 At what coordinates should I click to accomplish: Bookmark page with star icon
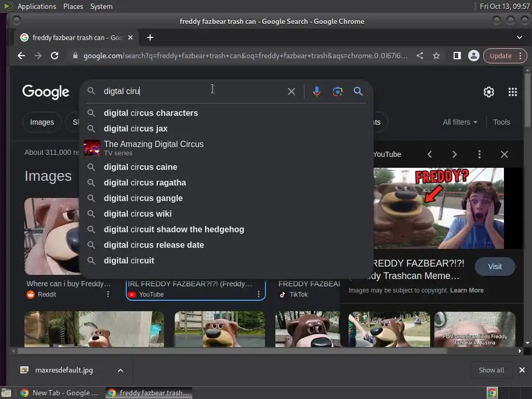[x=436, y=56]
